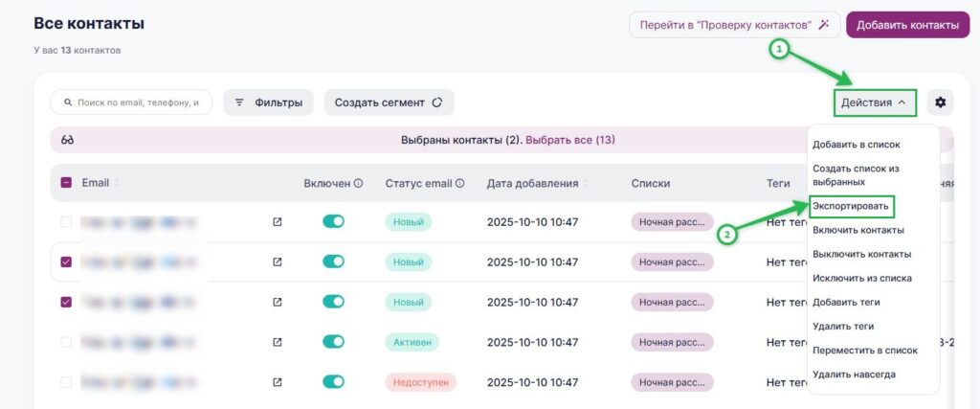Focus the contact search input field

pos(131,102)
